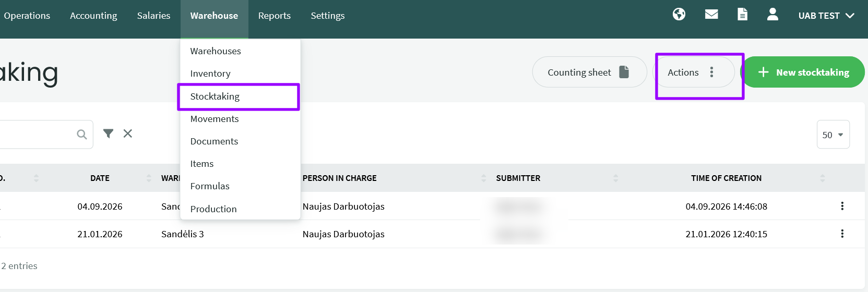Open the funnel filter icon
Viewport: 868px width, 292px height.
click(108, 134)
